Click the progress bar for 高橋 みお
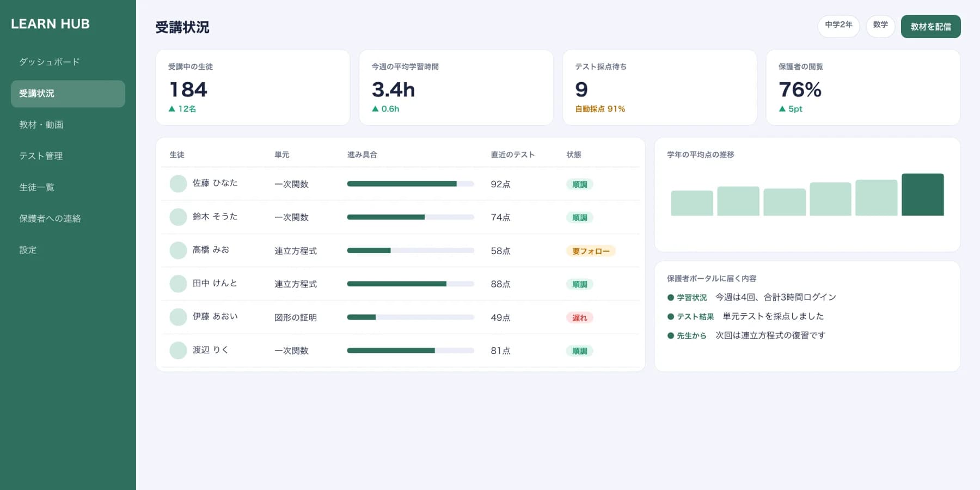Image resolution: width=980 pixels, height=490 pixels. click(x=411, y=250)
